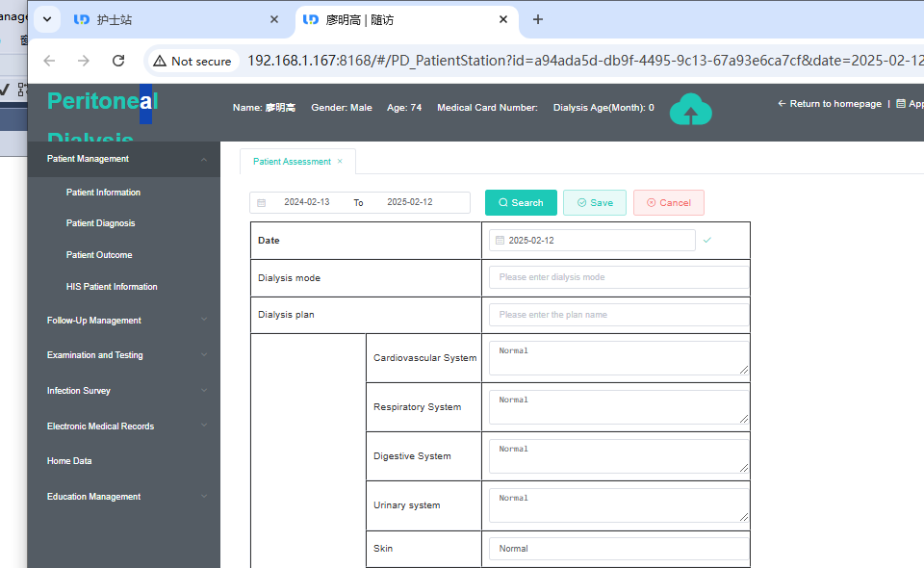Click the Respiratory System text area
Screen dimensions: 924x568
619,406
